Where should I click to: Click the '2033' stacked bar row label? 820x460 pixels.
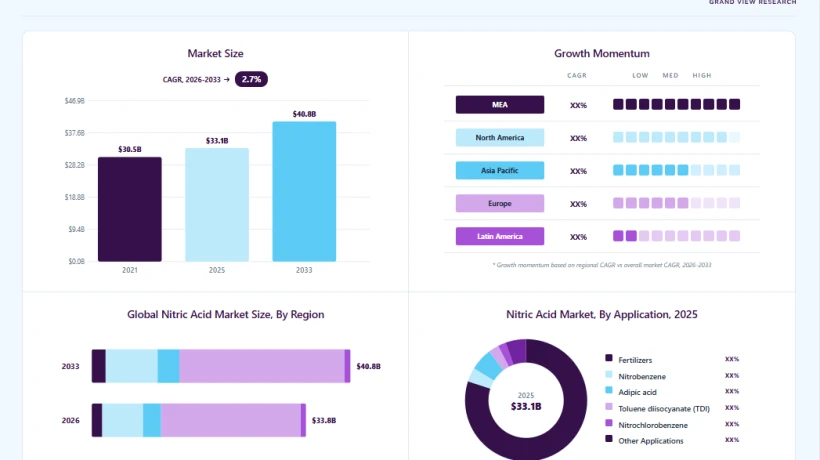(x=71, y=366)
